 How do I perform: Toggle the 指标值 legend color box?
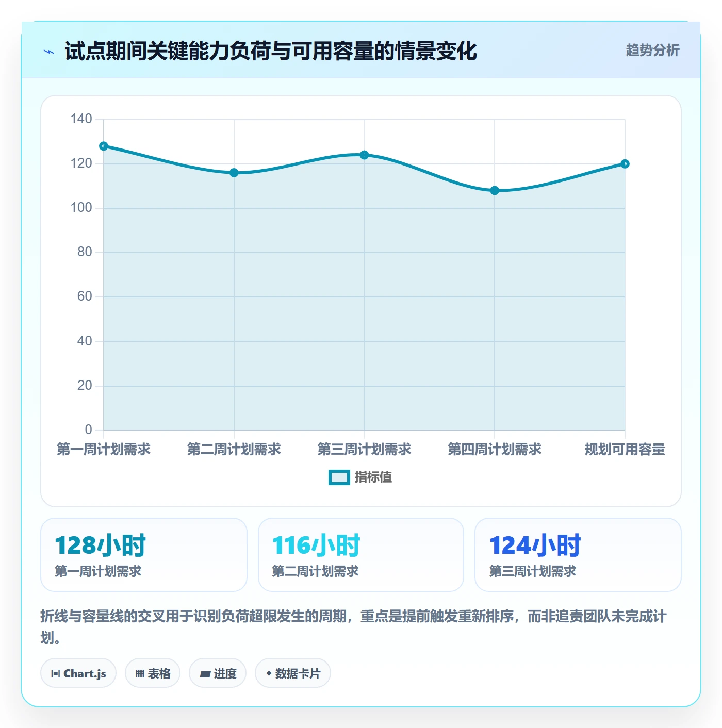tap(339, 477)
